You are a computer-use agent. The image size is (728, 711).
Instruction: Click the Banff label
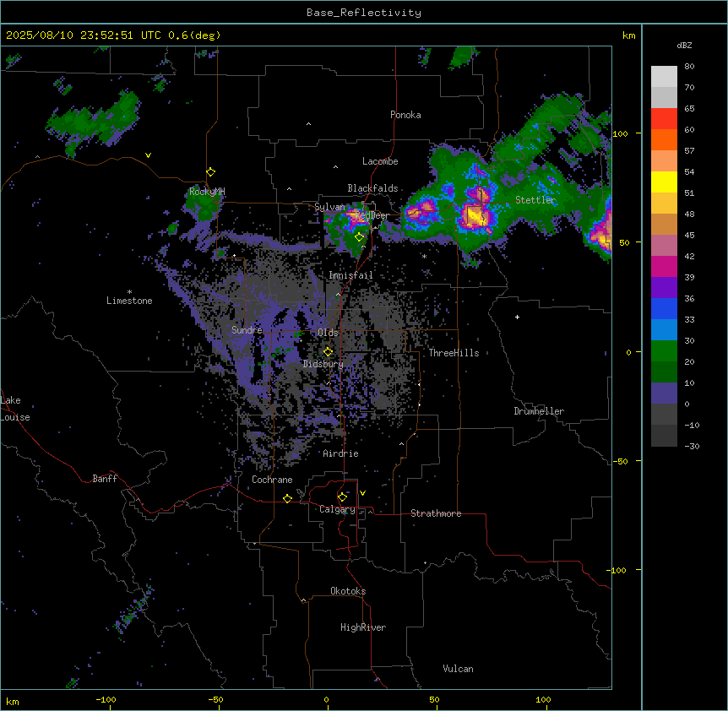click(105, 479)
